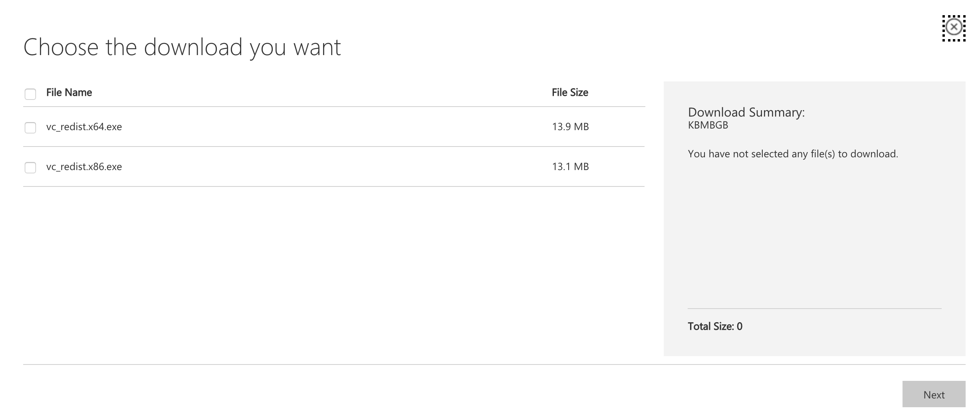980x416 pixels.
Task: Click the divider line above Total Size
Action: click(x=814, y=309)
